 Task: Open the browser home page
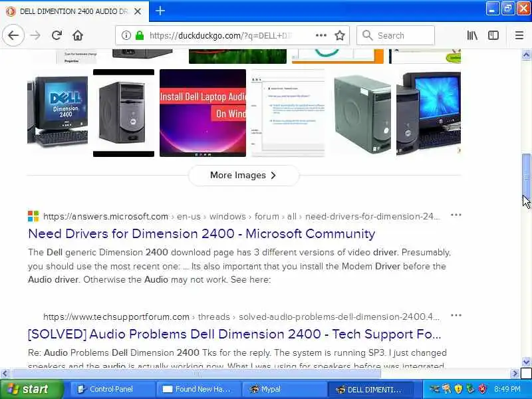(78, 35)
